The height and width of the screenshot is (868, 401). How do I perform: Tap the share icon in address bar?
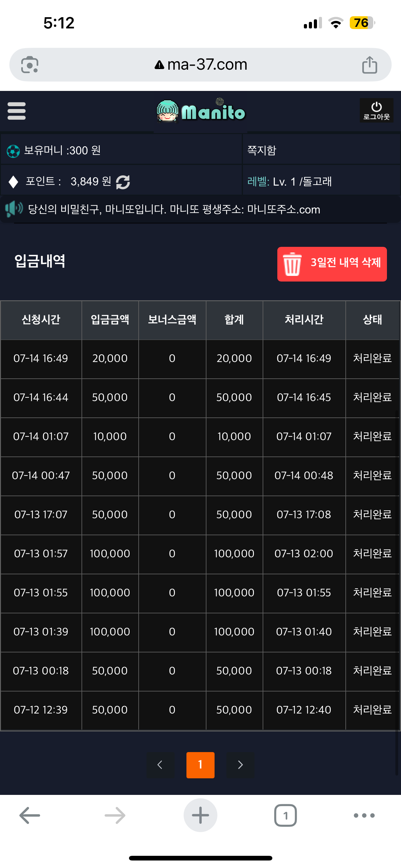coord(369,65)
